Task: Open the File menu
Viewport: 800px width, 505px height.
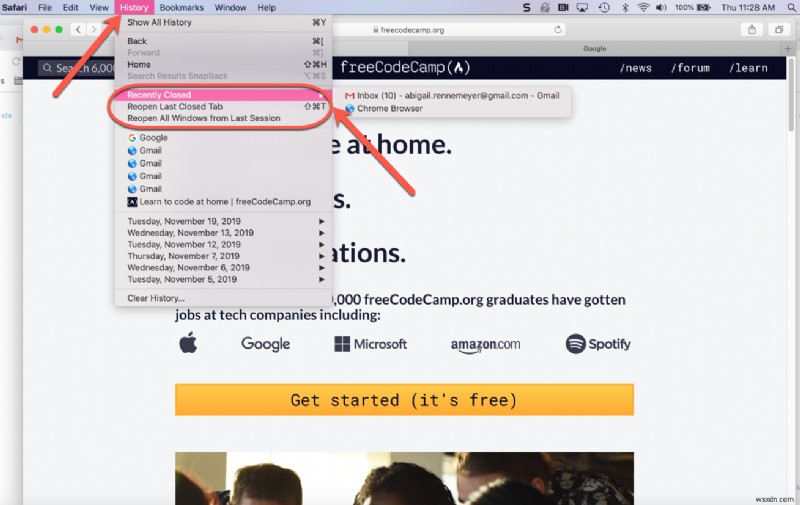Action: [45, 7]
